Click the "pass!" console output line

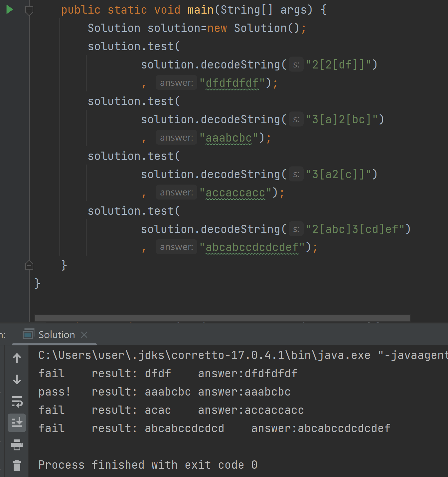point(165,392)
